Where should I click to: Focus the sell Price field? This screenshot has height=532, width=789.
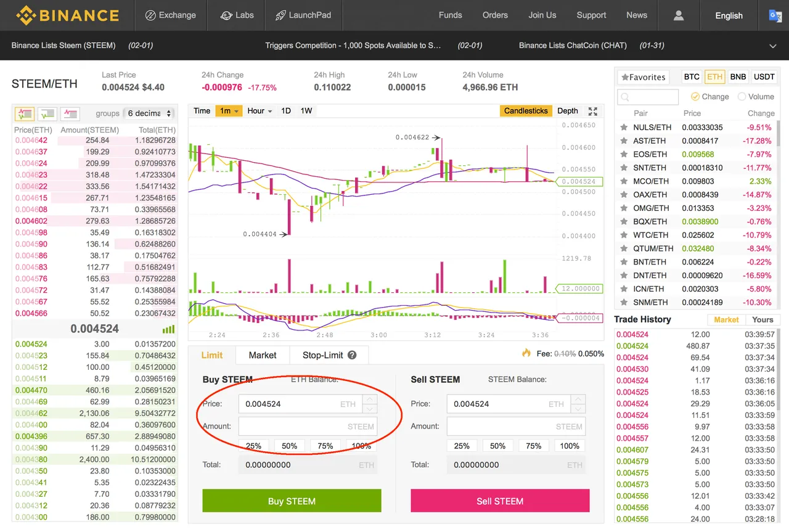pyautogui.click(x=509, y=404)
